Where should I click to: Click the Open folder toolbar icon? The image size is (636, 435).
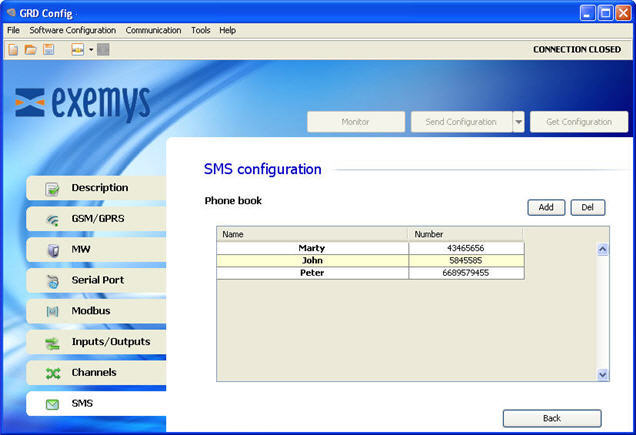pos(30,50)
